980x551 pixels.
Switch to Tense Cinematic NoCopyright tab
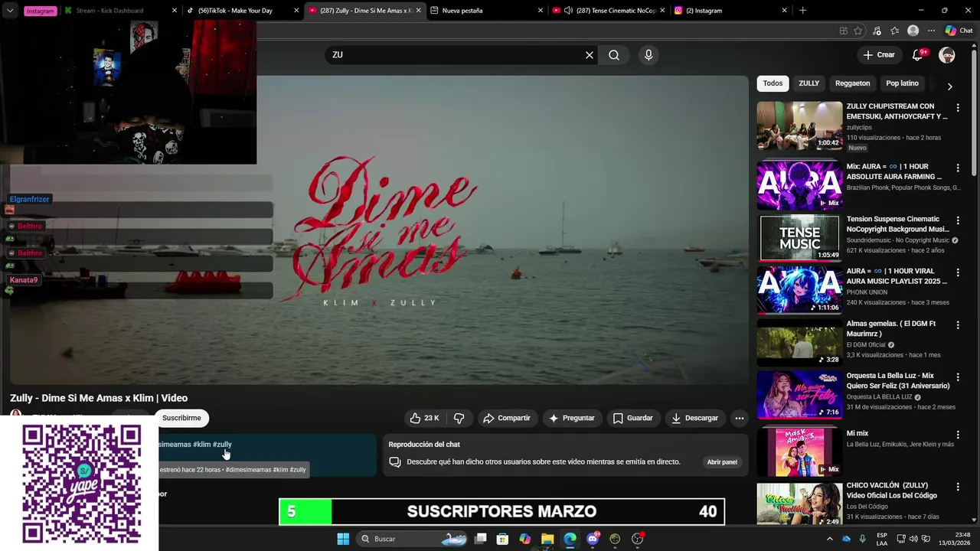point(608,11)
